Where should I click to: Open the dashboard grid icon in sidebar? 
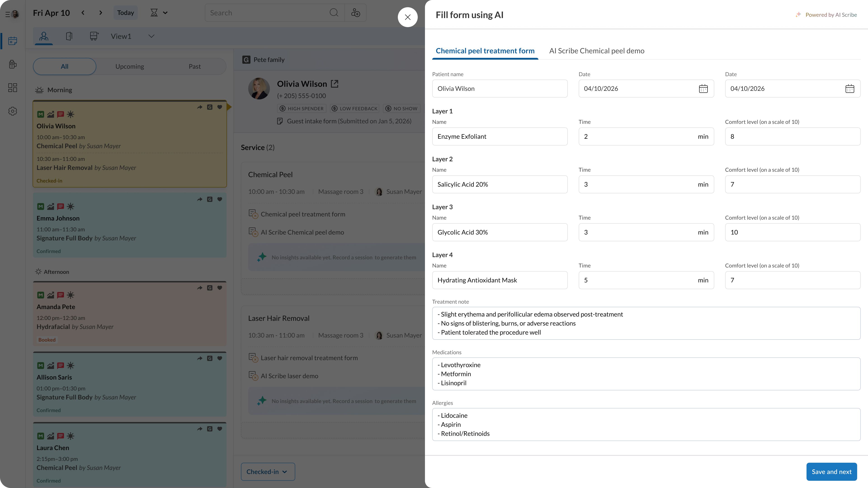tap(13, 88)
